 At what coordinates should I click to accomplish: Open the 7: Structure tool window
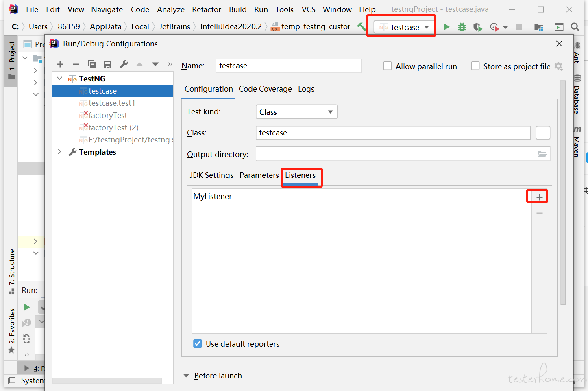point(11,271)
